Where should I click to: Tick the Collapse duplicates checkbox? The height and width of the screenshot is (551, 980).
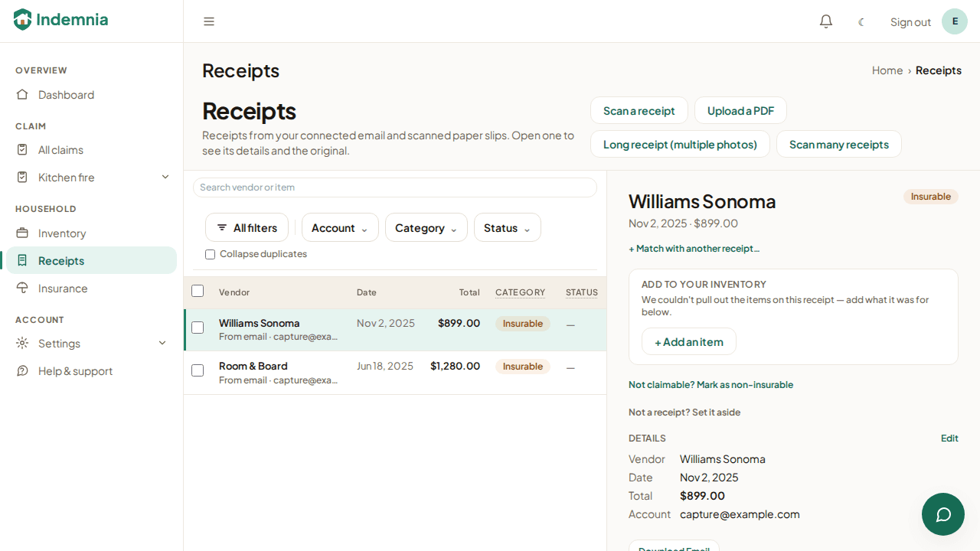[x=210, y=254]
